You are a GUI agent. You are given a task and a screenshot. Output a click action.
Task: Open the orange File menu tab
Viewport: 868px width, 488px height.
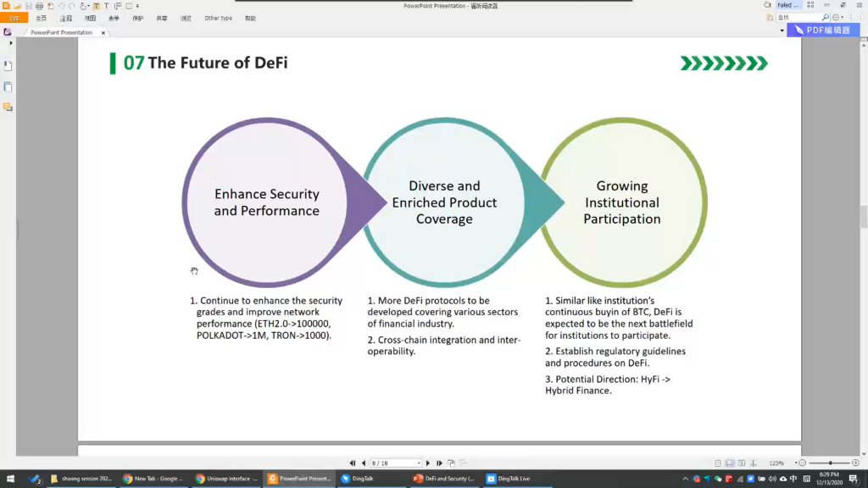[14, 18]
